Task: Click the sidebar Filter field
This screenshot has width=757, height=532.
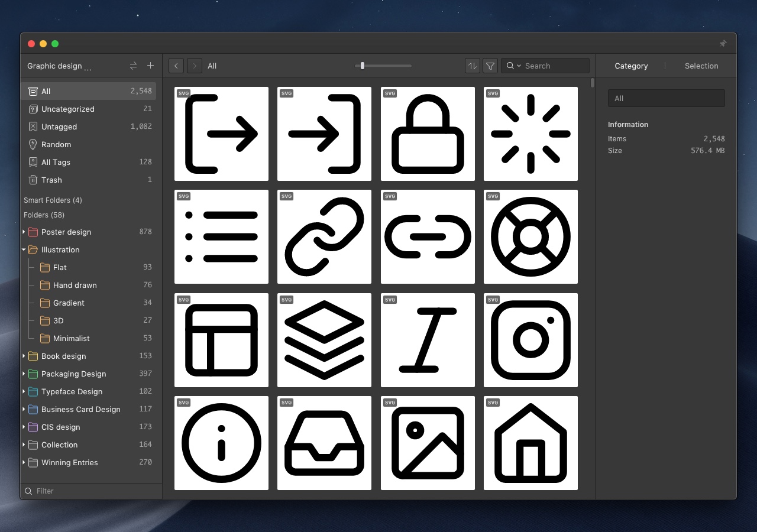Action: [x=92, y=491]
